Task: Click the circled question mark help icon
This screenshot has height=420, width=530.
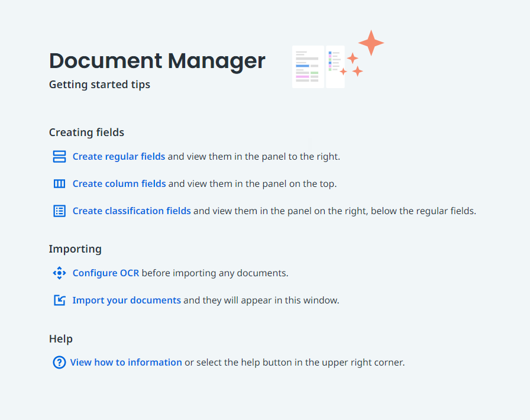Action: [x=59, y=362]
